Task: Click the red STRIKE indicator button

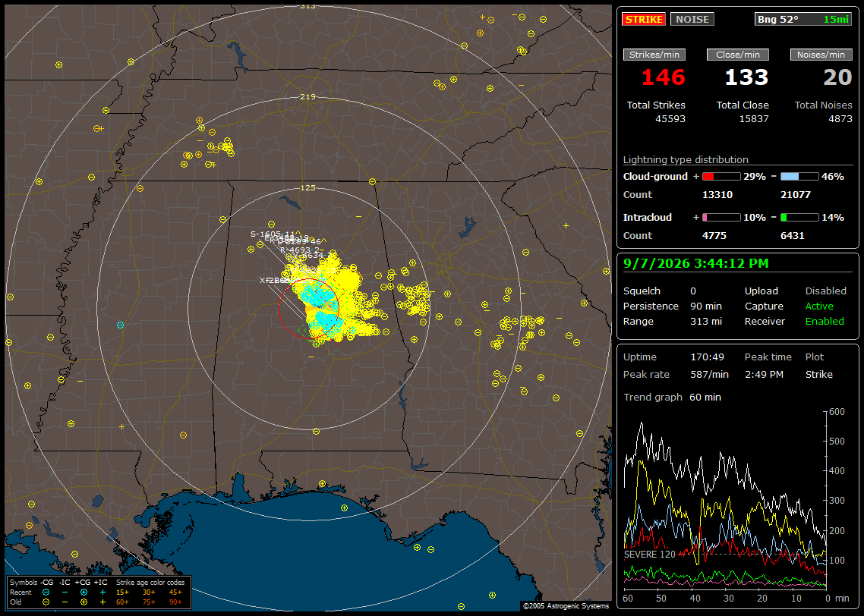Action: [644, 19]
